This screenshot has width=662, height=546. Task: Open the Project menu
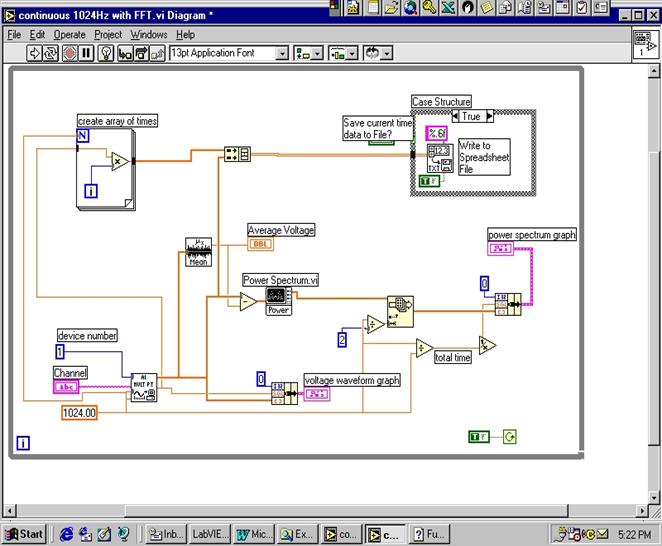(107, 34)
